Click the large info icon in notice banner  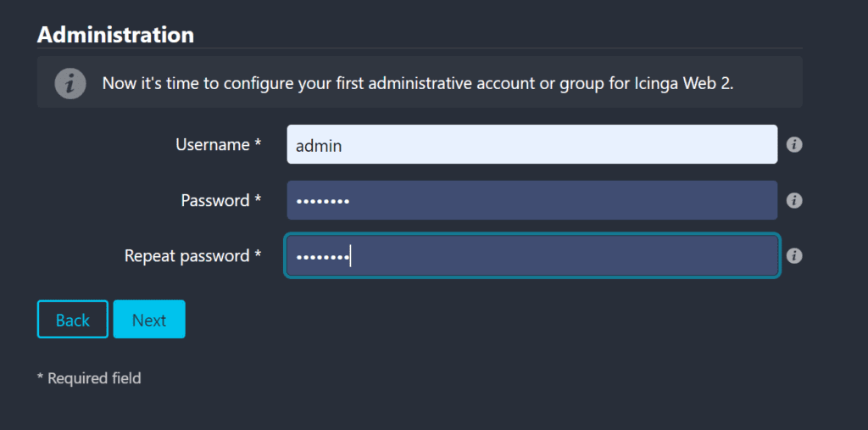point(70,83)
